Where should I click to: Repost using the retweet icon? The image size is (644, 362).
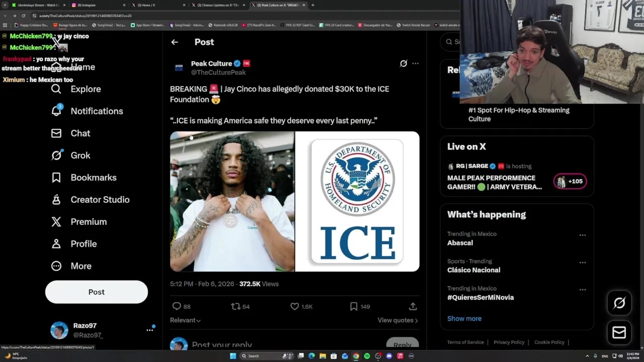[235, 306]
